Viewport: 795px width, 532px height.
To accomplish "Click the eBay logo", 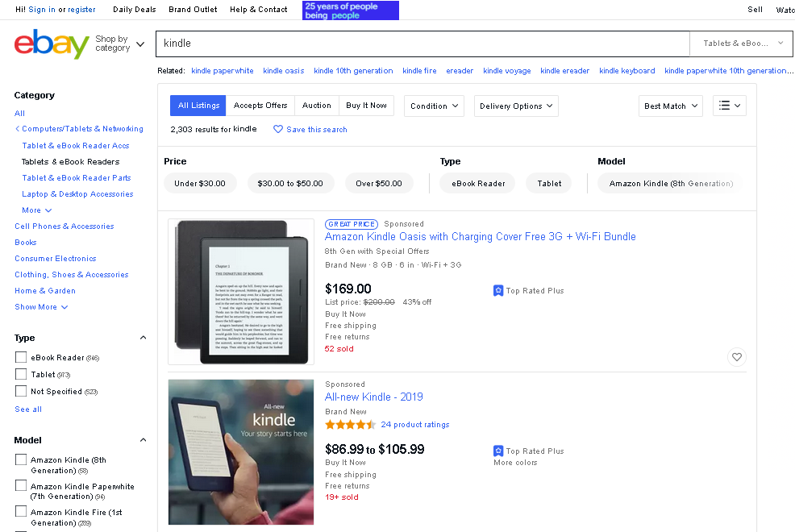I will coord(52,44).
